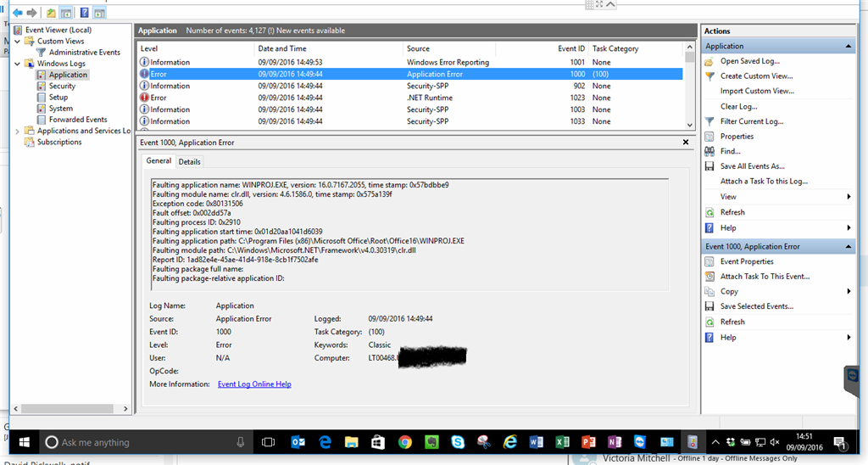This screenshot has height=465, width=868.
Task: Expand Help submenu under Application actions
Action: pyautogui.click(x=849, y=227)
